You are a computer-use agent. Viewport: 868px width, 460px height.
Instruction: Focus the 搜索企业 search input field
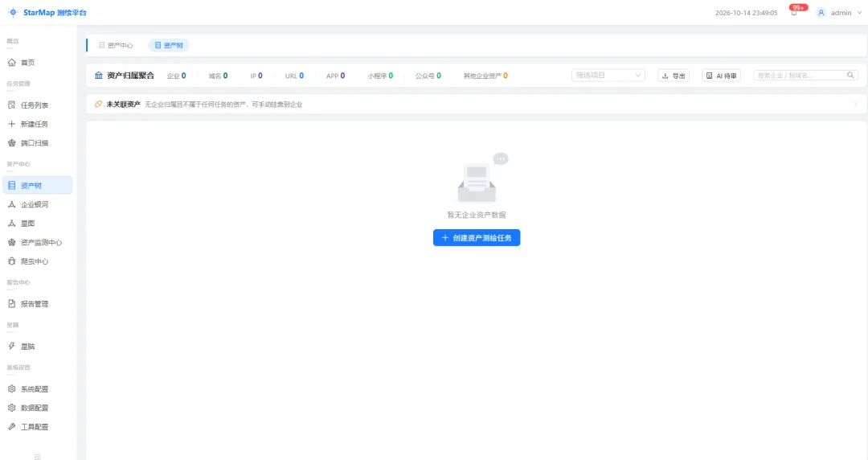click(x=805, y=76)
